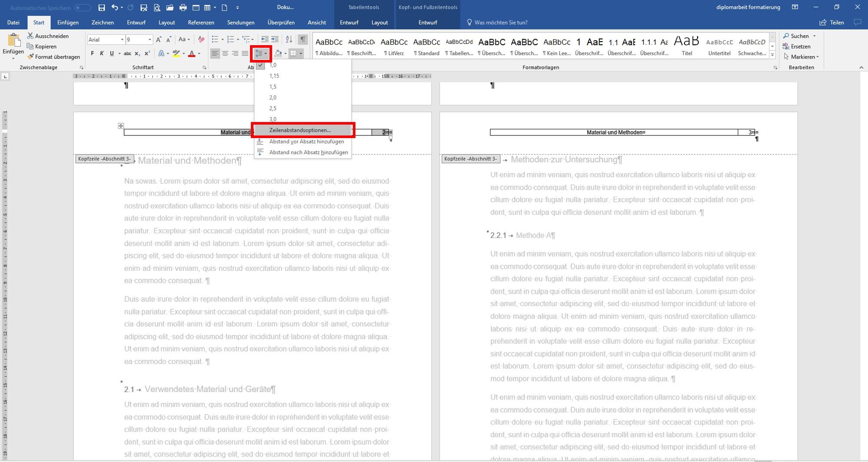Screen dimensions: 868x462
Task: Toggle paragraph marks display (¶)
Action: 302,40
